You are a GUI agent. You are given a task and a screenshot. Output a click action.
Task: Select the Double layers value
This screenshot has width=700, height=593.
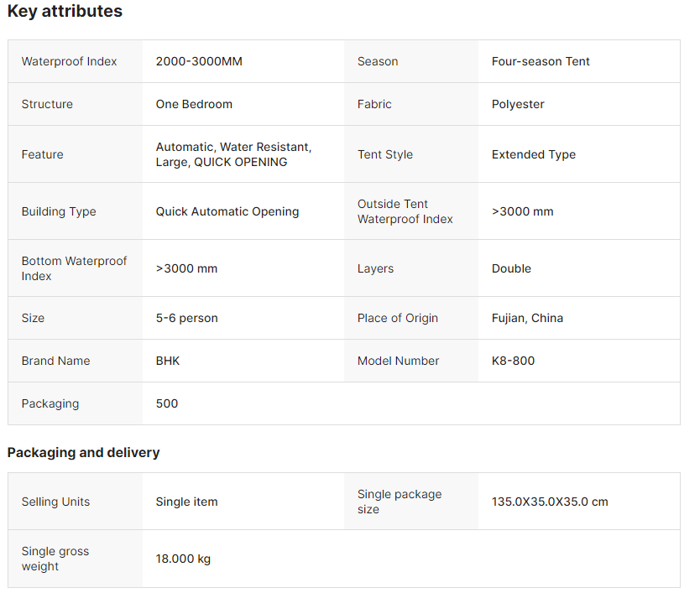coord(511,268)
